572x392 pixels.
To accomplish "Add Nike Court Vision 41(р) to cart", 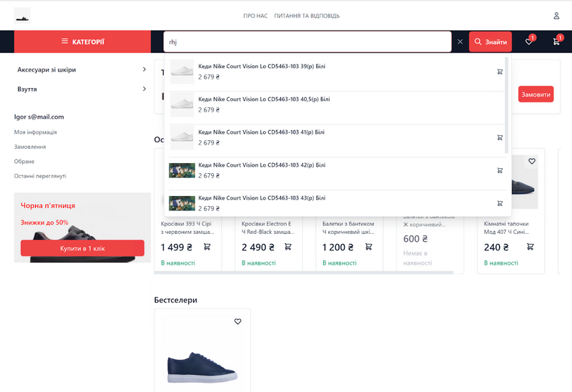I will coord(500,137).
